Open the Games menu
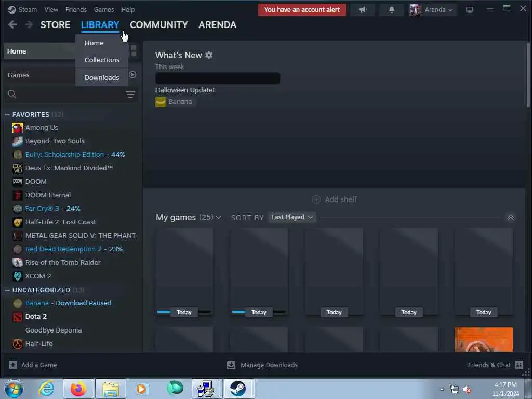532x399 pixels. pos(104,9)
